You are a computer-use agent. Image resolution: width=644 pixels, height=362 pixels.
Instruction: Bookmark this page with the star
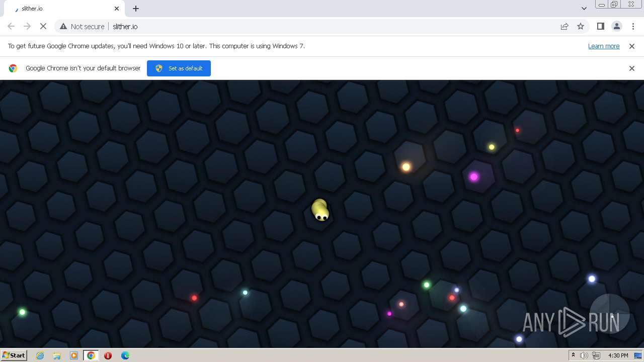[x=581, y=26]
